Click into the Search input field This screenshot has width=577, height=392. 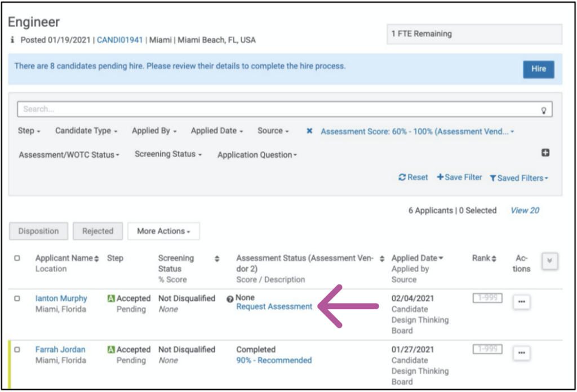coord(276,109)
